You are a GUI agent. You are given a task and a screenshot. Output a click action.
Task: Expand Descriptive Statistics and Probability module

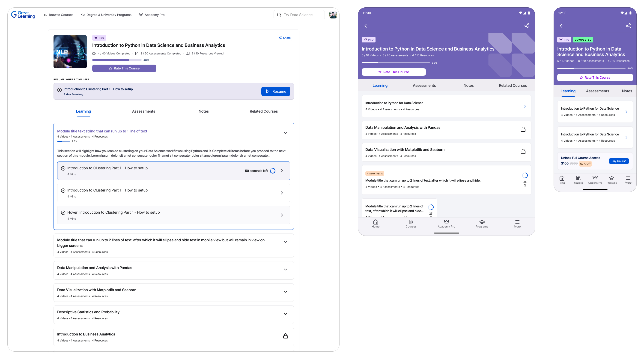pos(285,314)
